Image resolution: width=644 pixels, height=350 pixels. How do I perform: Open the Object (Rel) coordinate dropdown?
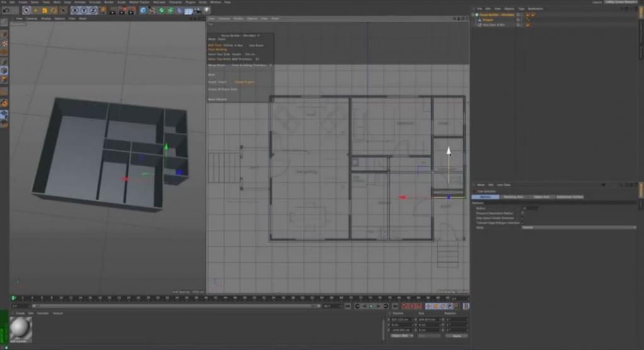coord(402,336)
